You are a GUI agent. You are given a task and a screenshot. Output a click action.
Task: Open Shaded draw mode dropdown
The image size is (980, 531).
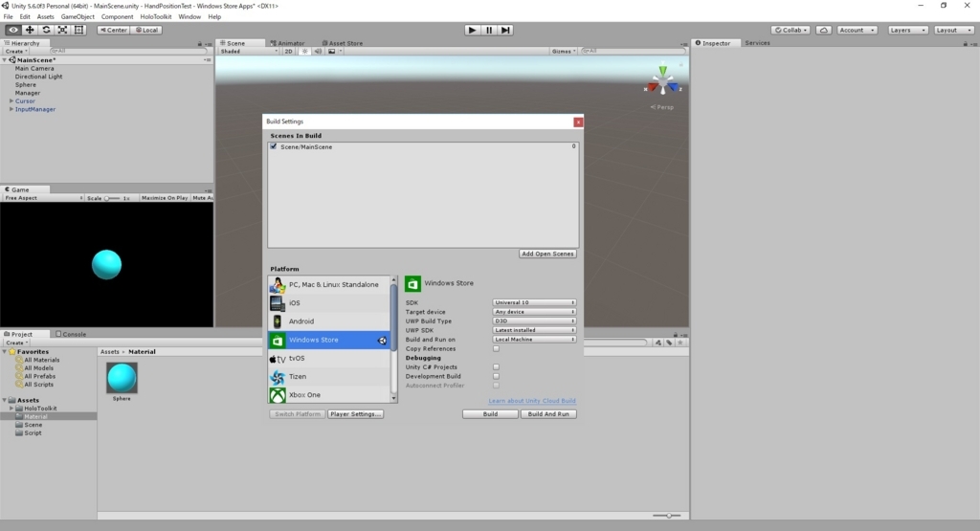[249, 52]
